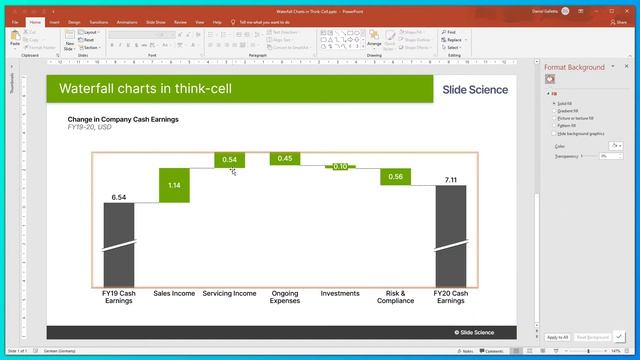The height and width of the screenshot is (360, 640).
Task: Expand the Thumbnails pane arrow
Action: (11, 66)
